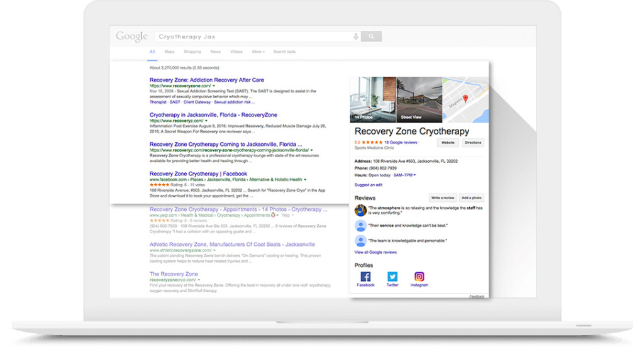Open the Twitter profile icon

(x=392, y=277)
